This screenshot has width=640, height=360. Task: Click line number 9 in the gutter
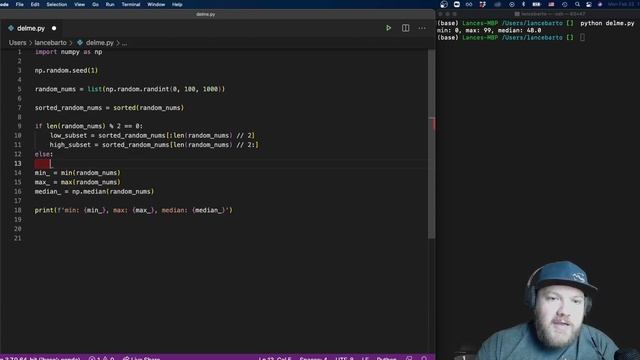(x=19, y=126)
